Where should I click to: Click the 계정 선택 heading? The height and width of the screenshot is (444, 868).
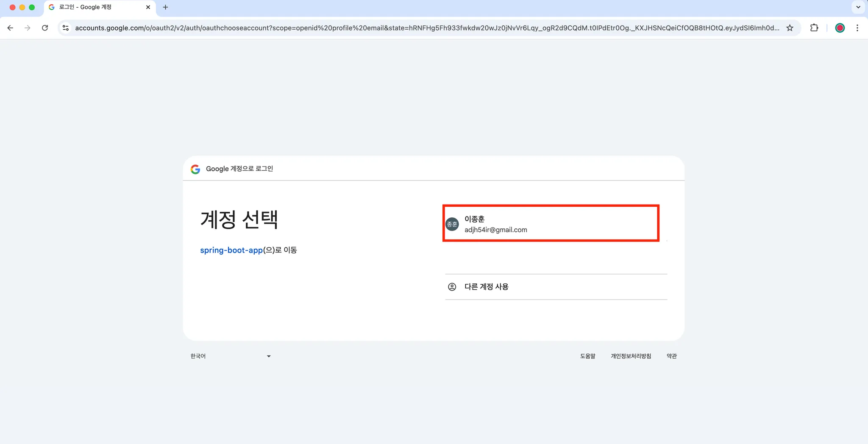click(239, 219)
